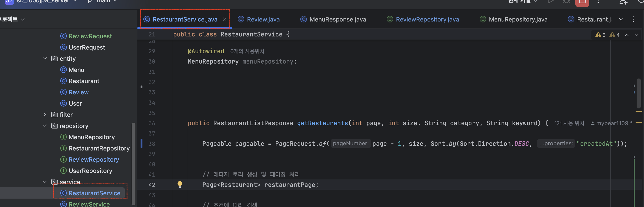644x207 pixels.
Task: Select UserRequest class in project tree
Action: coord(87,47)
